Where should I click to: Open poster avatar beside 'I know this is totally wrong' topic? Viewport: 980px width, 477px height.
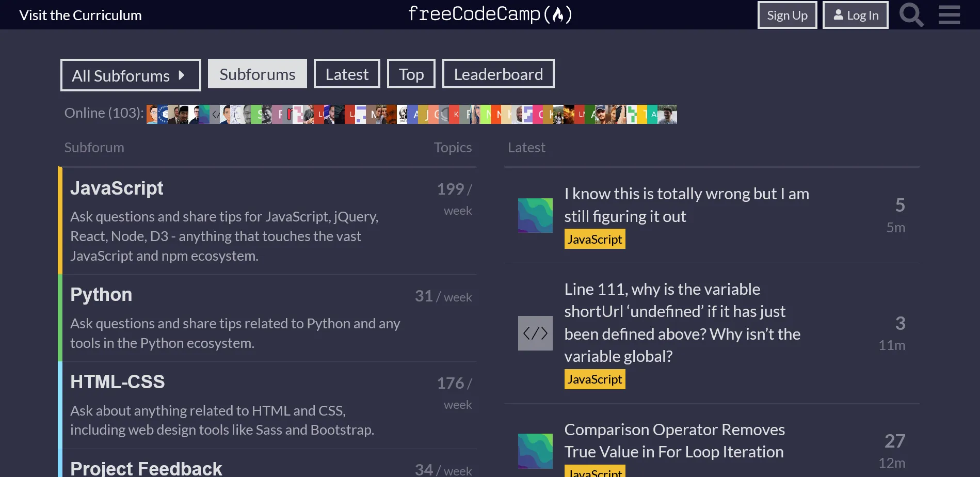(535, 215)
